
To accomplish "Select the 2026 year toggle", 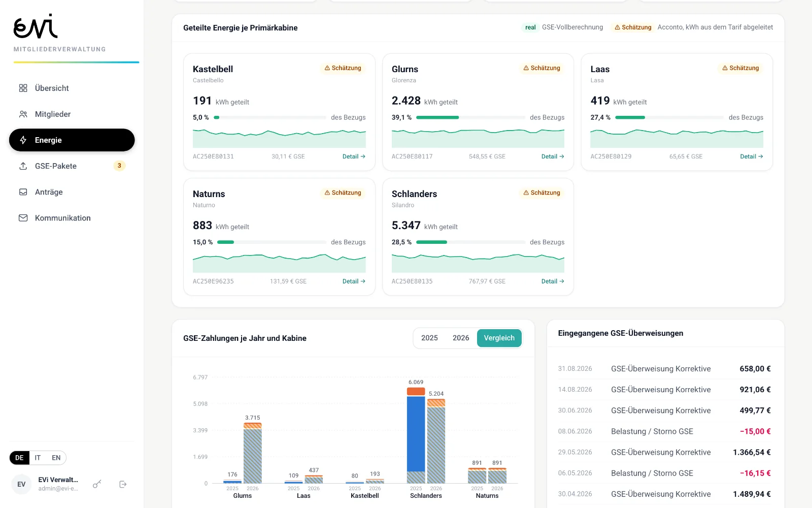I will [461, 338].
